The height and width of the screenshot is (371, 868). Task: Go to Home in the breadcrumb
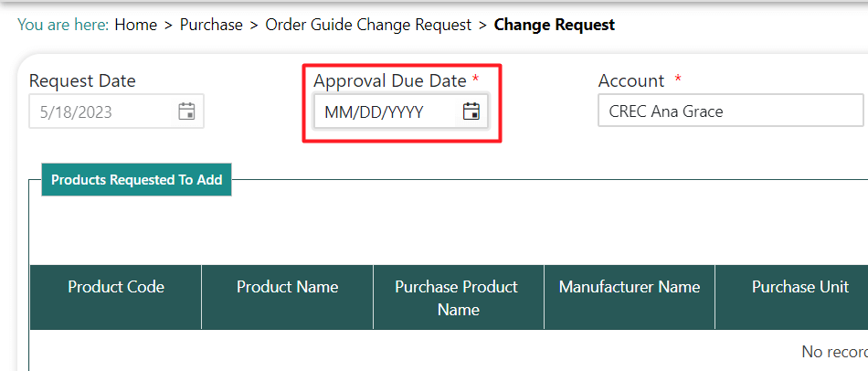pos(136,25)
